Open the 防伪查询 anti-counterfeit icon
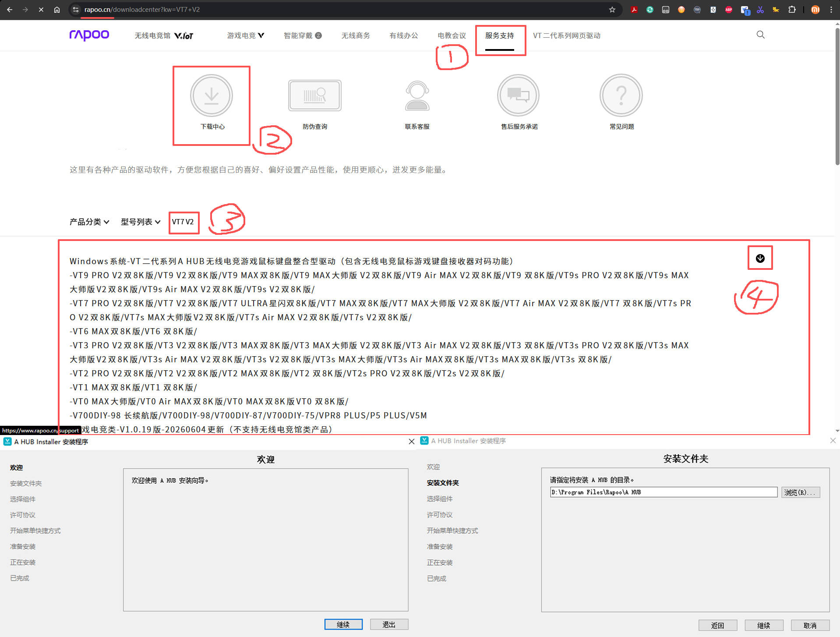Viewport: 840px width, 637px height. tap(315, 96)
